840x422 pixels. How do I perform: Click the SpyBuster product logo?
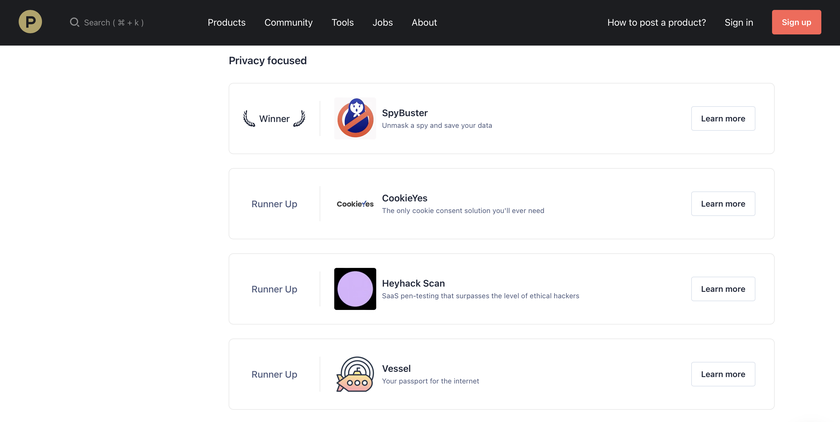(x=355, y=118)
